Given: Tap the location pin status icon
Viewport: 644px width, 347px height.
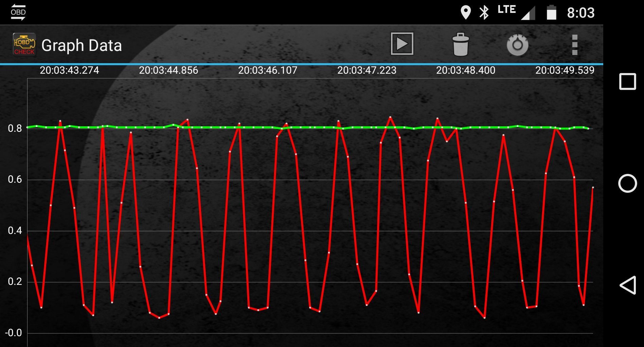Looking at the screenshot, I should point(465,13).
